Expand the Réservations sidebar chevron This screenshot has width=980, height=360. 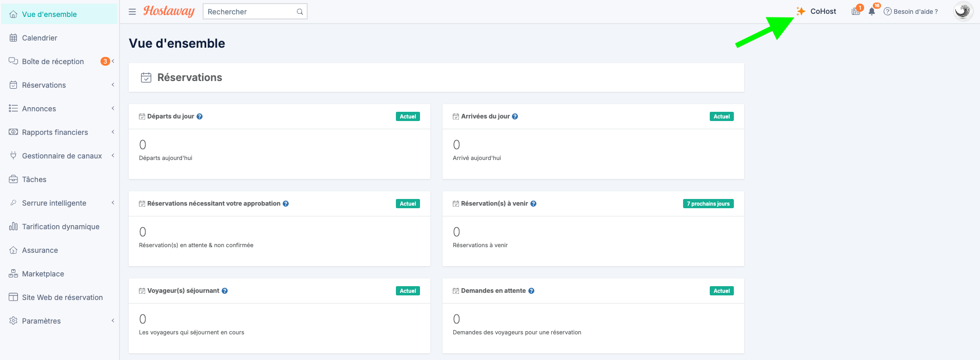pos(113,85)
